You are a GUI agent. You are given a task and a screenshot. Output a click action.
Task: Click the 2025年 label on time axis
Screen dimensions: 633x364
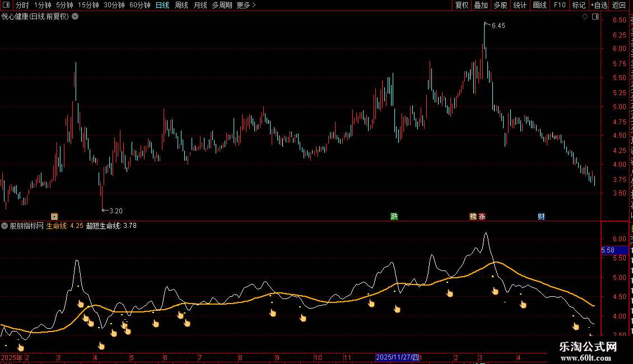coord(12,357)
